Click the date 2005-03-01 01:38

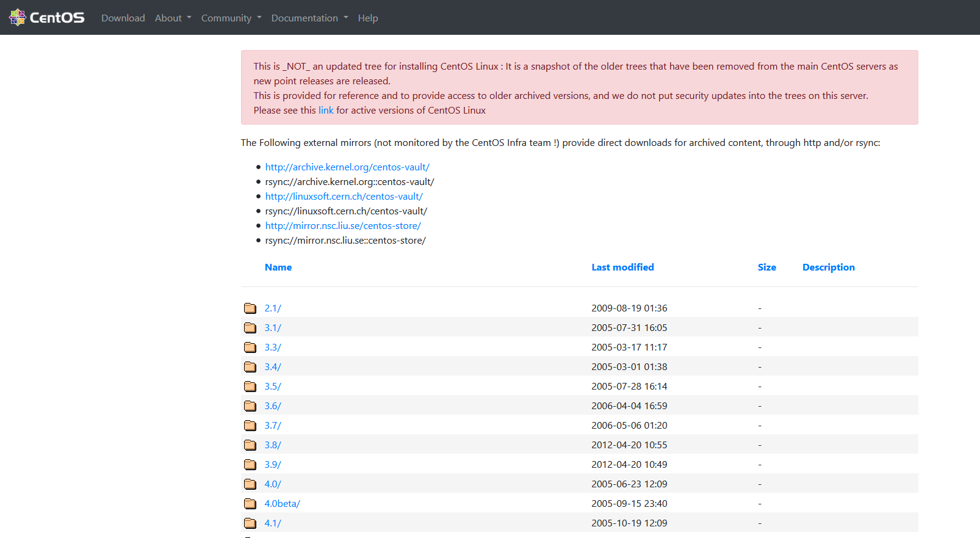pos(629,366)
